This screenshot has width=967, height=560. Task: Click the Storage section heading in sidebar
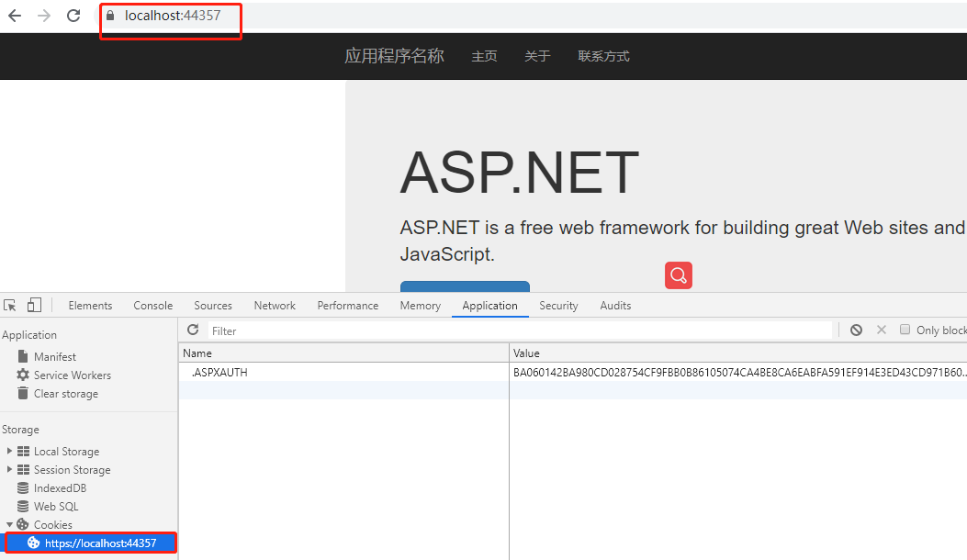click(20, 430)
